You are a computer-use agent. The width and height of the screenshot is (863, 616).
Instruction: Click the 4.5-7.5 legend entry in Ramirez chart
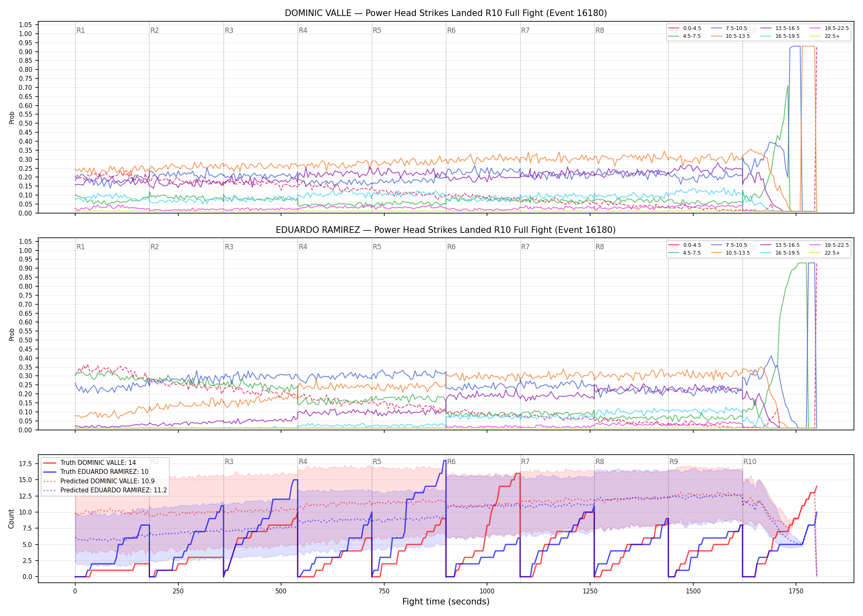click(x=685, y=253)
